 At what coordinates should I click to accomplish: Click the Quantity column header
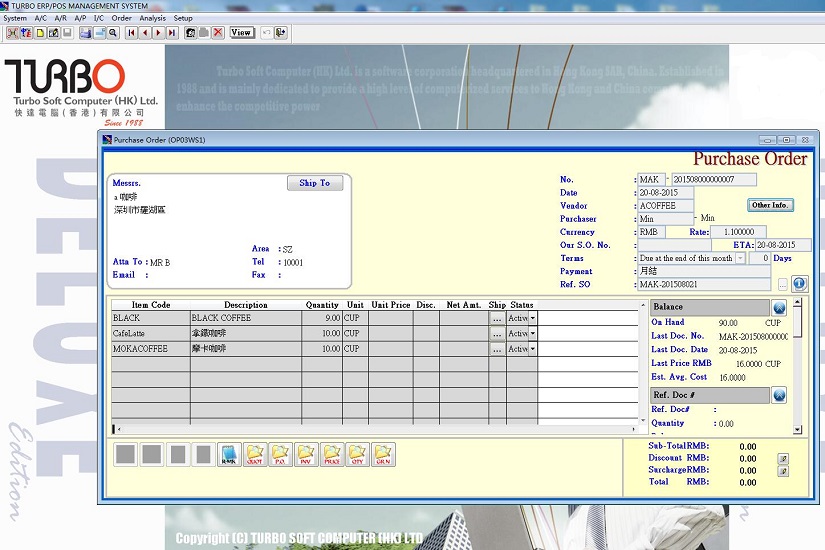pos(322,305)
